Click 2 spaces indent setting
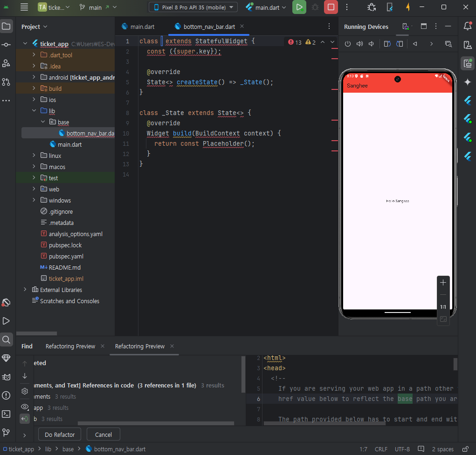The width and height of the screenshot is (476, 455). click(442, 449)
